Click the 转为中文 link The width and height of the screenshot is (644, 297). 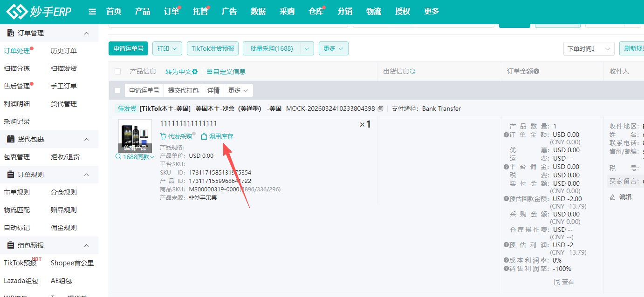tap(178, 72)
